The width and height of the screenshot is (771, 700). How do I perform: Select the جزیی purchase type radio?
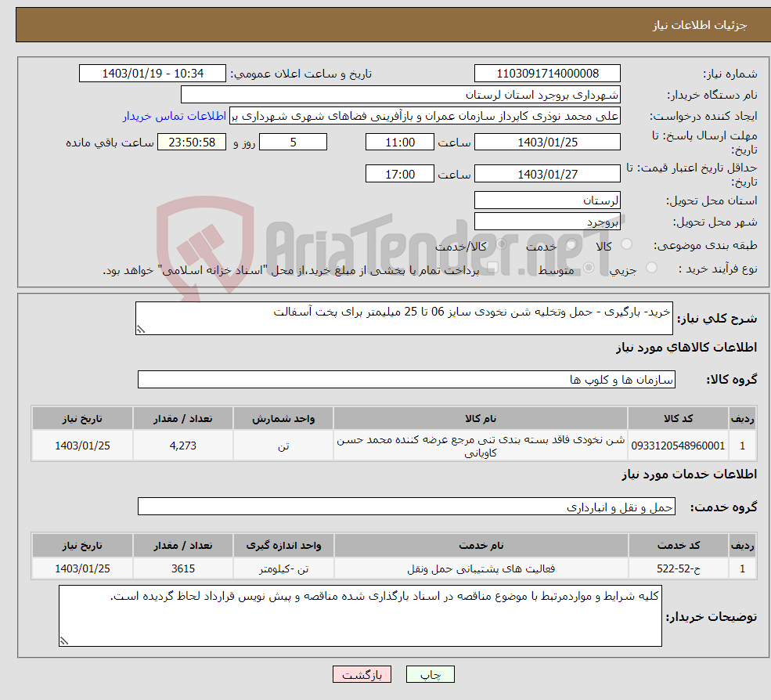coord(651,268)
